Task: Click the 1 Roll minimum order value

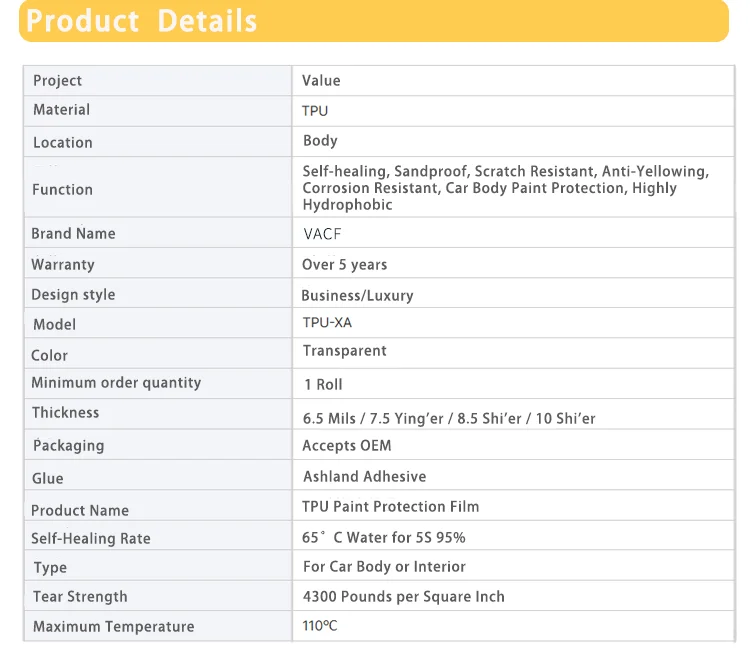Action: pos(323,384)
